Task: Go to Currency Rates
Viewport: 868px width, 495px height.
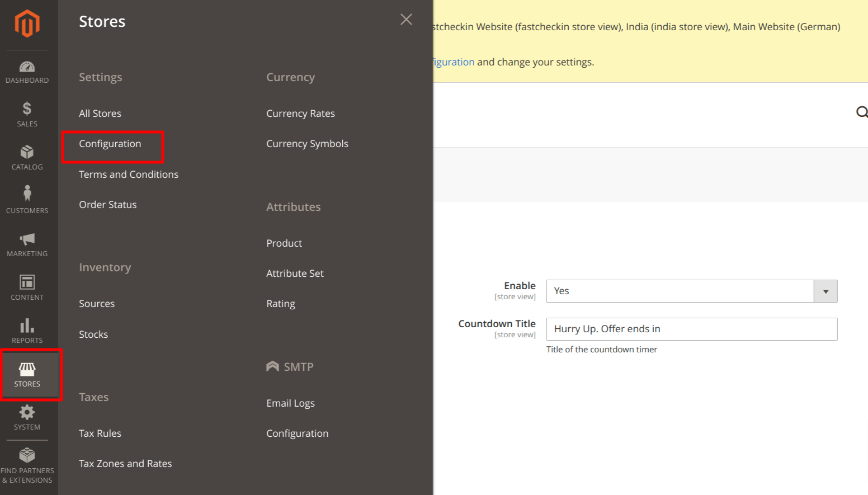Action: click(x=300, y=114)
